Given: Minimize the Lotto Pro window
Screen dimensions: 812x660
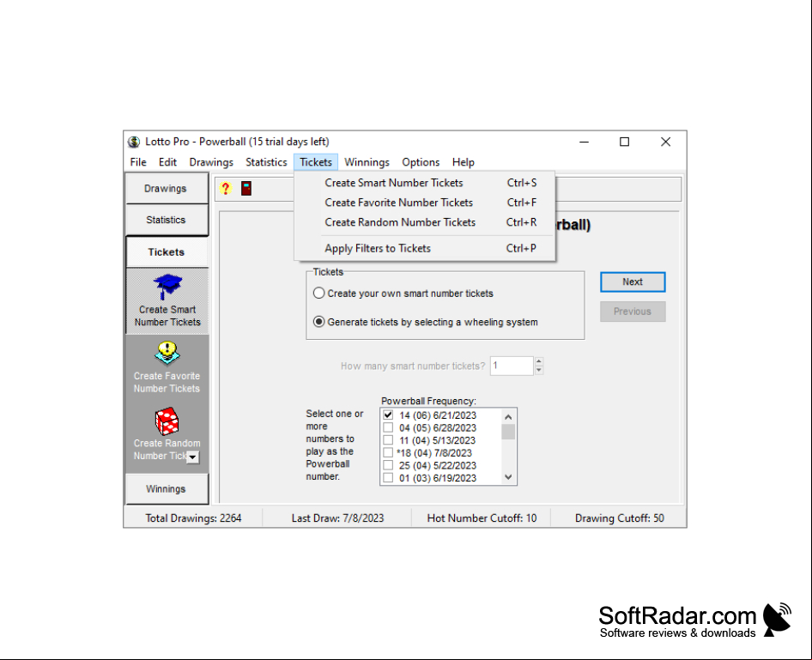Looking at the screenshot, I should [x=585, y=142].
